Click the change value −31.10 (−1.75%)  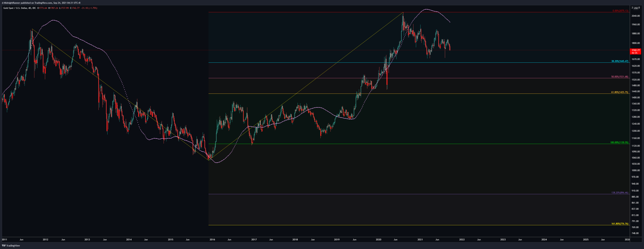point(89,8)
